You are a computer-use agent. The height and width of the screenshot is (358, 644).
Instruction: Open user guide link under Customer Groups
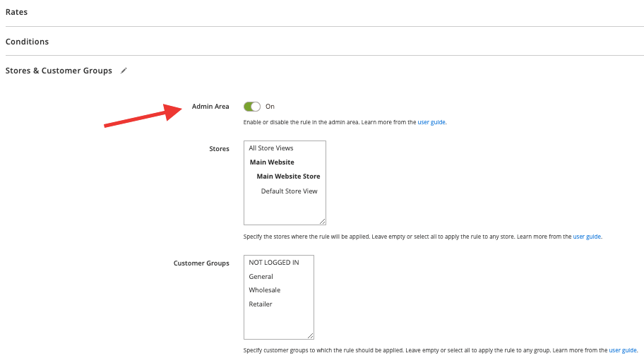click(x=623, y=350)
